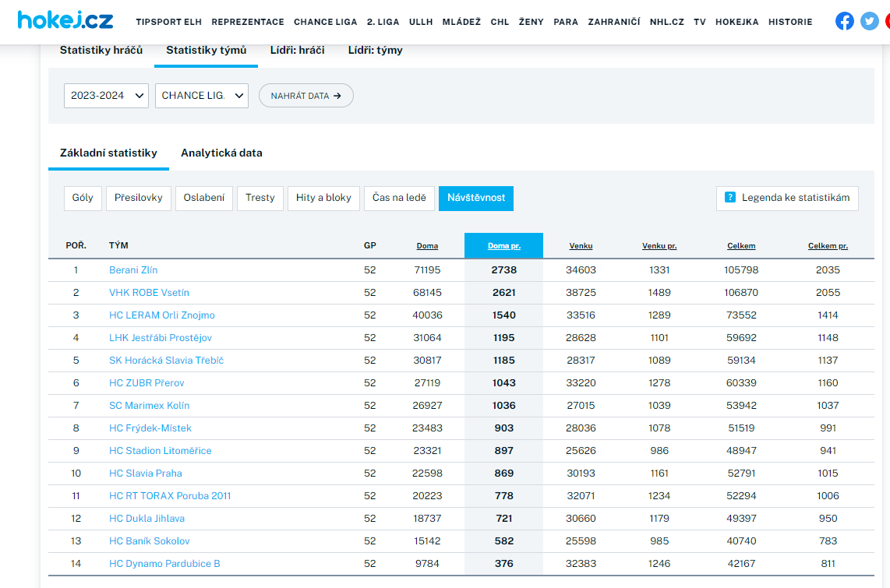Select the Hity a bloky filter
The image size is (890, 588).
coord(323,198)
